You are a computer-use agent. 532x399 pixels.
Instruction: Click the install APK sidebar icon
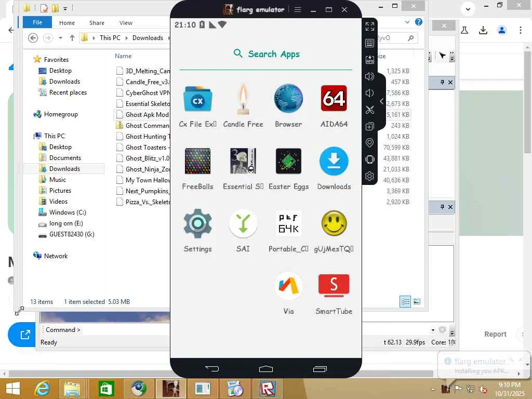click(x=370, y=60)
